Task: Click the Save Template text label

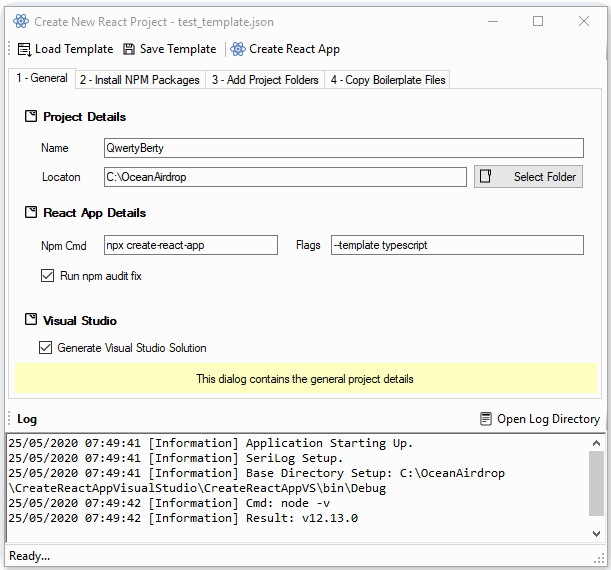Action: click(x=178, y=49)
